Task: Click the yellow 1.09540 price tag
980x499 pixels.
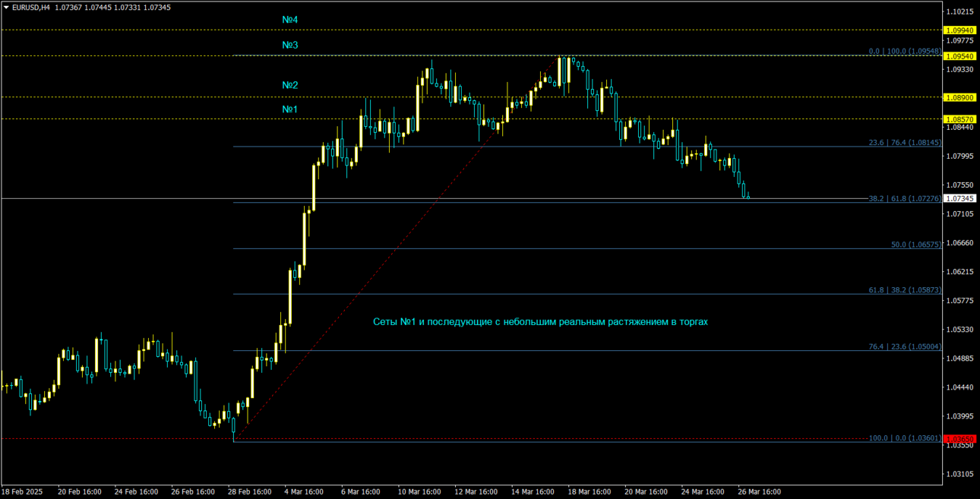Action: coord(959,57)
